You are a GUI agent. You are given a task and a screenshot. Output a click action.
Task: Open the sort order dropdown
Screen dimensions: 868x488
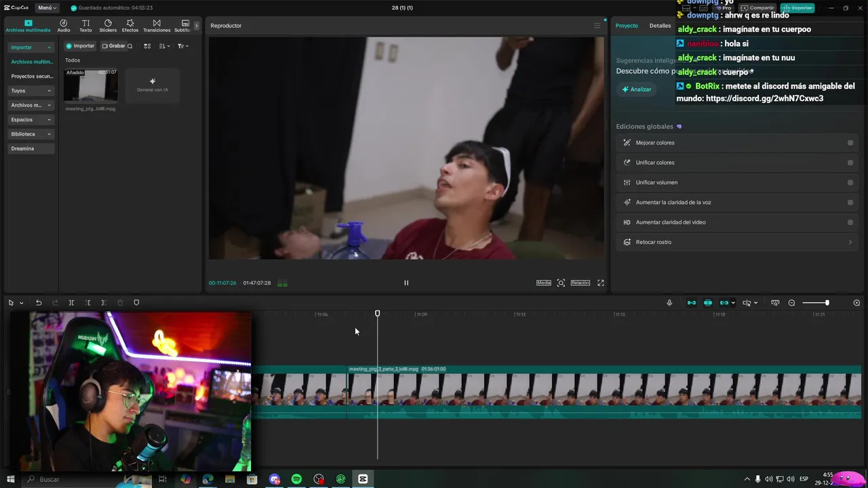tap(165, 46)
